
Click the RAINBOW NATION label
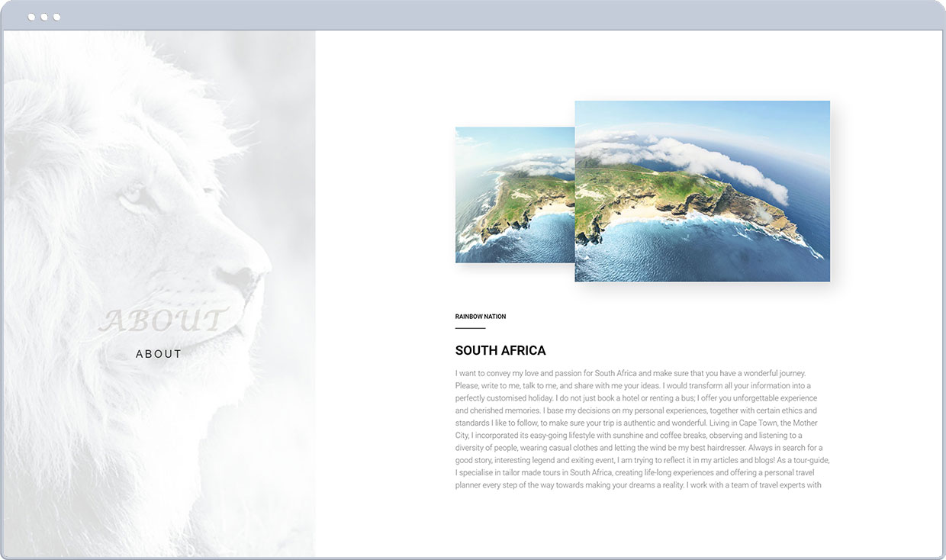[481, 317]
